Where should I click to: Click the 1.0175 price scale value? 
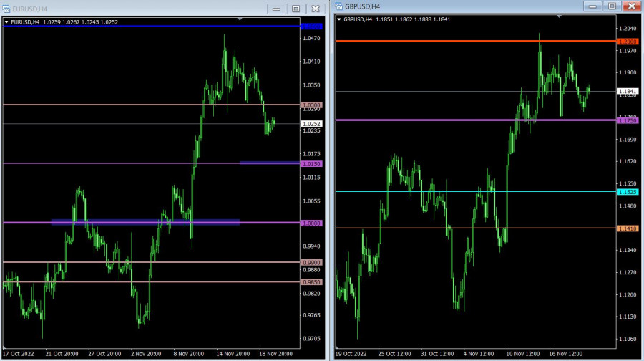(x=311, y=154)
